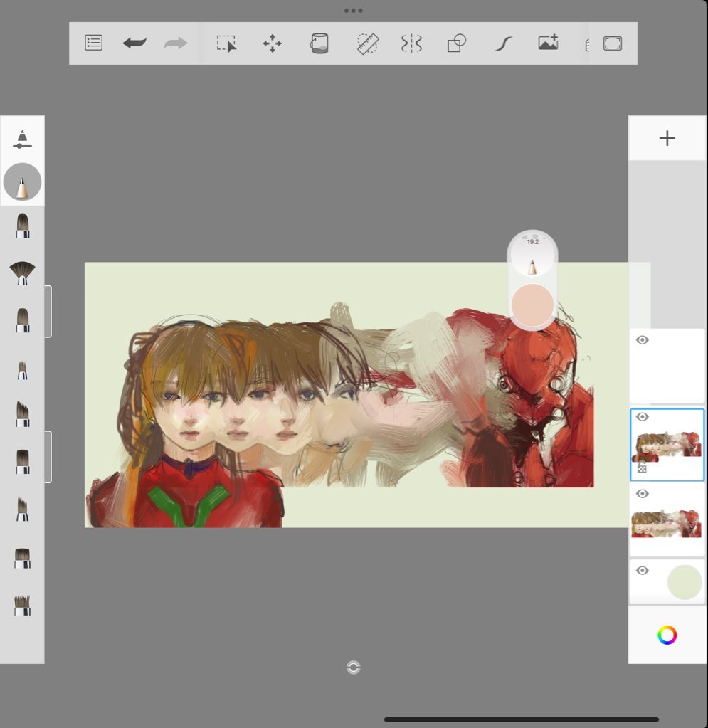
Task: Undo the last stroke
Action: point(134,43)
